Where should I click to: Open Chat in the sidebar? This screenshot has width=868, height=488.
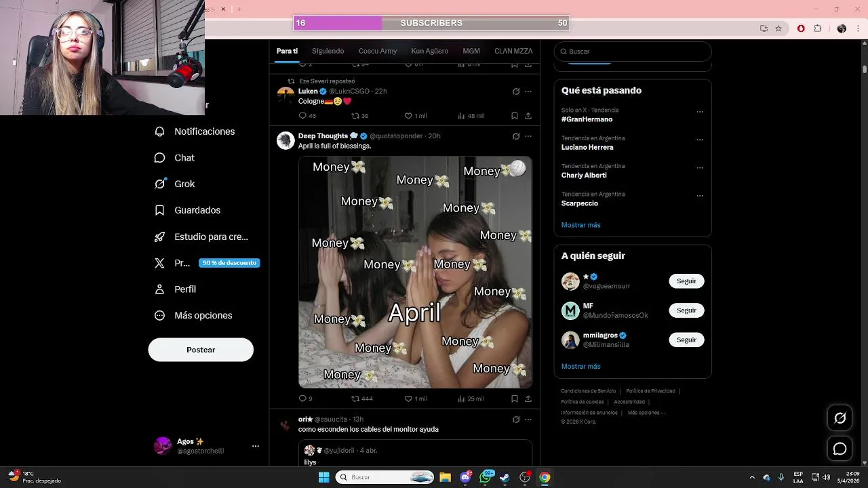175,157
